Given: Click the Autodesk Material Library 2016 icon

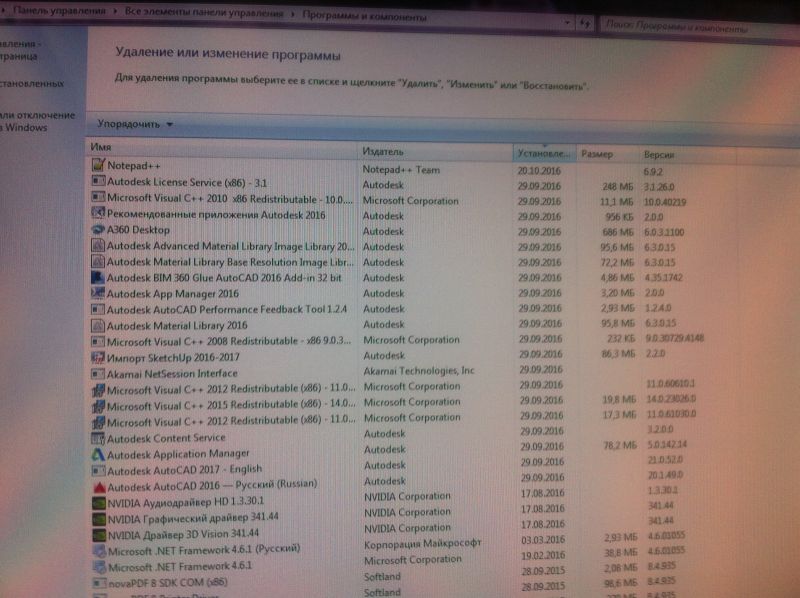Looking at the screenshot, I should coord(98,326).
